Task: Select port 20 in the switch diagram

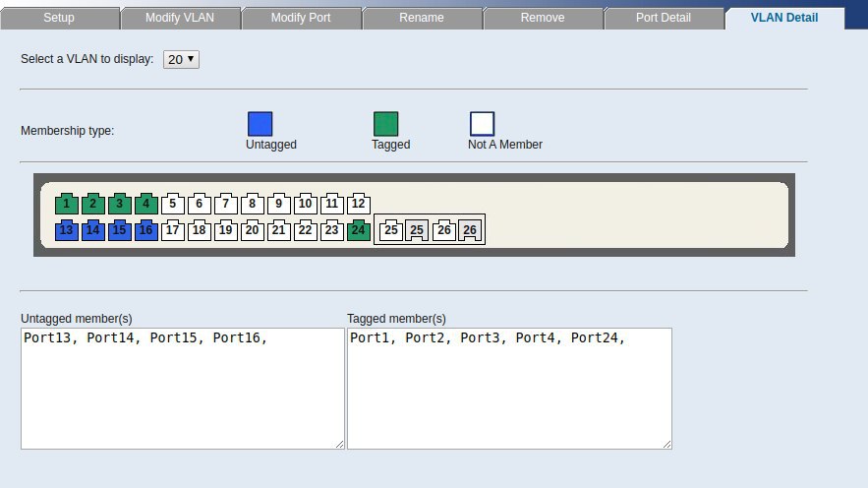Action: point(253,230)
